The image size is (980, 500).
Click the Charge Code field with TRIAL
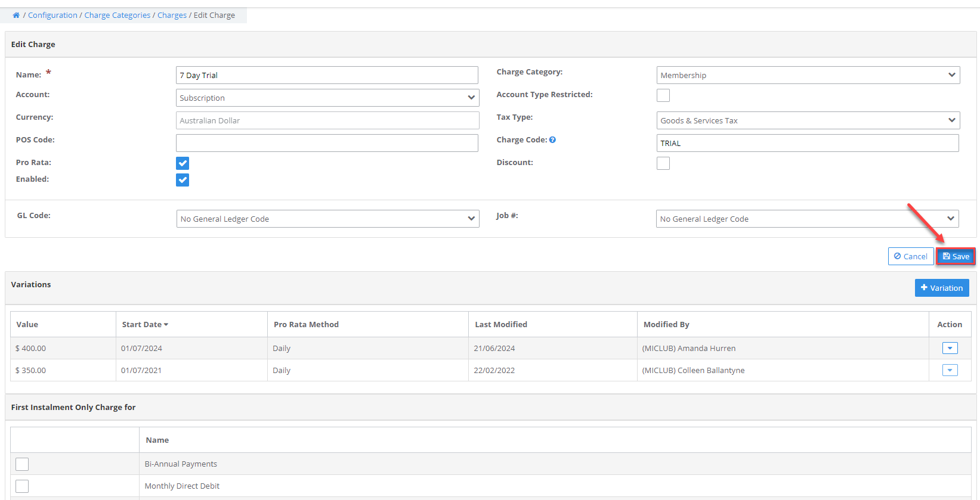click(x=808, y=143)
